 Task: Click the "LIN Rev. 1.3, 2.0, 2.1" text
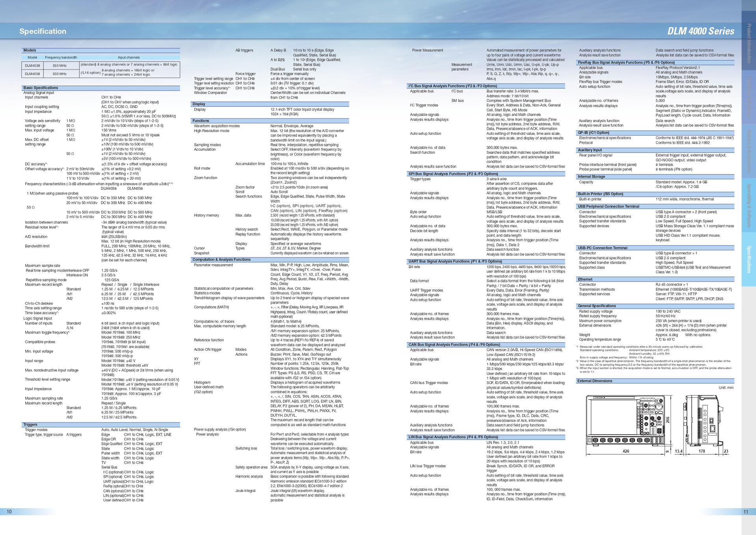(503, 442)
